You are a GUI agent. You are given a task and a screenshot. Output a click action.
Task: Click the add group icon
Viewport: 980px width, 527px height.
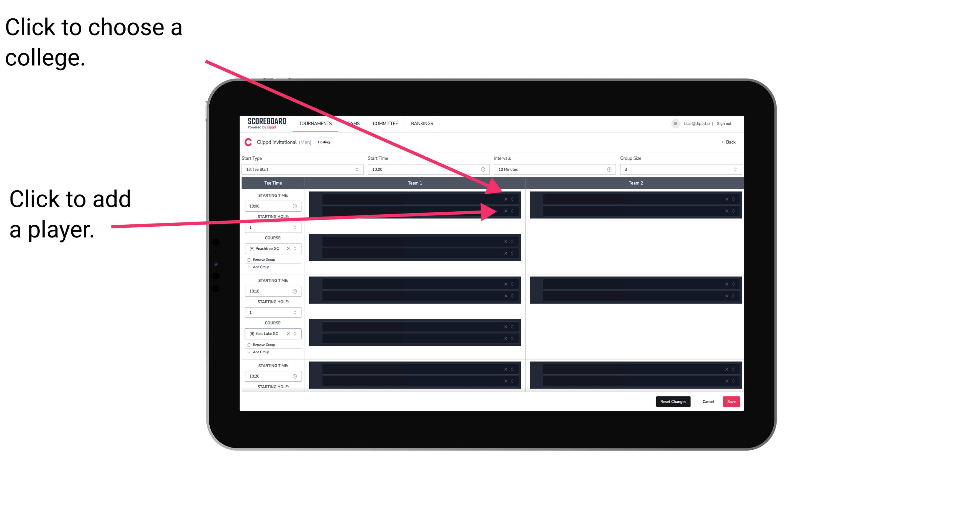tap(248, 267)
